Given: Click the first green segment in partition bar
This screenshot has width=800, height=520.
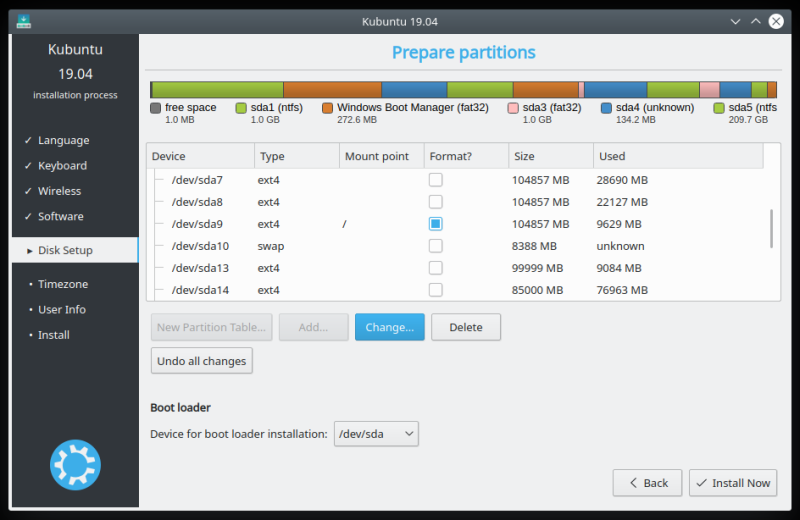Looking at the screenshot, I should pyautogui.click(x=218, y=89).
